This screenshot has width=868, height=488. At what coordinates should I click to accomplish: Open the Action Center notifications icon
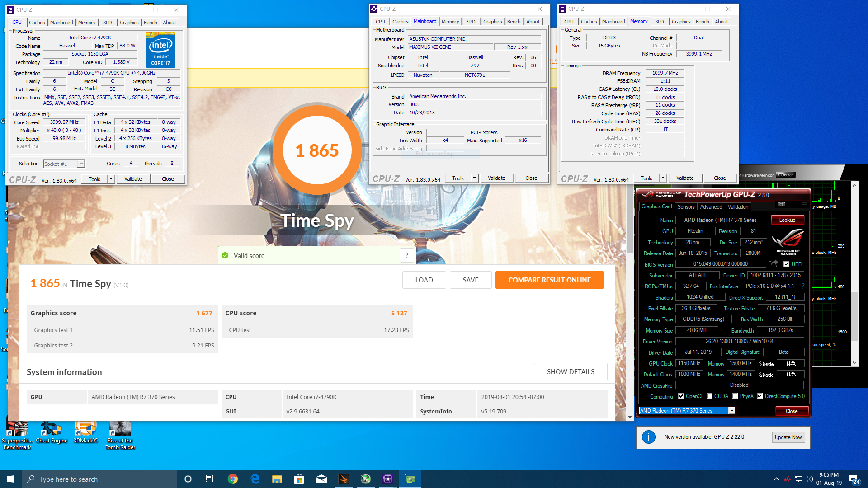[x=854, y=479]
